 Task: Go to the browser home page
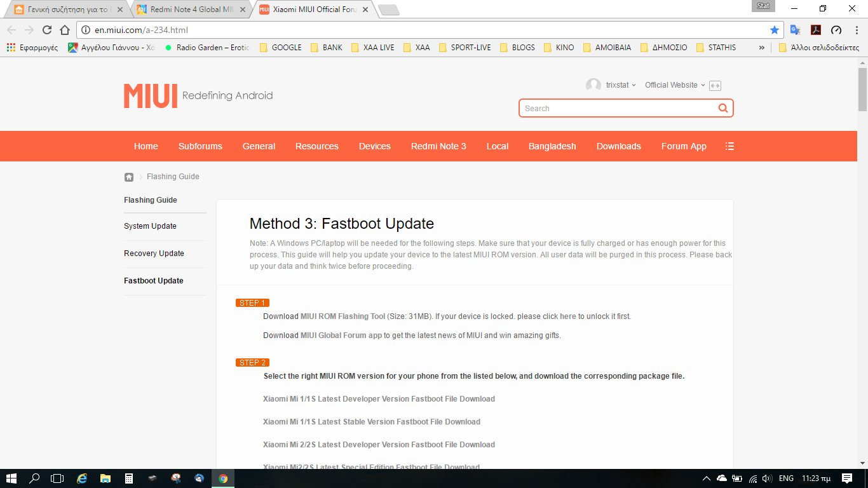tap(65, 30)
